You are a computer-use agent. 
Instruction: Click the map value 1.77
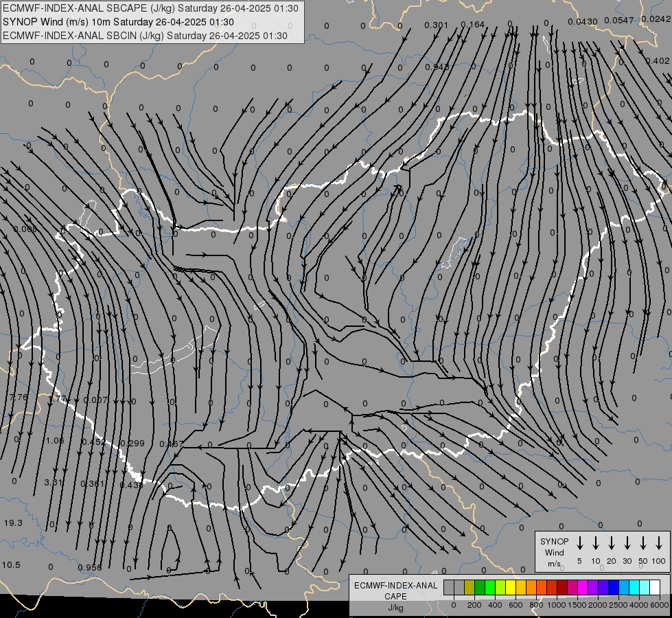pos(57,398)
